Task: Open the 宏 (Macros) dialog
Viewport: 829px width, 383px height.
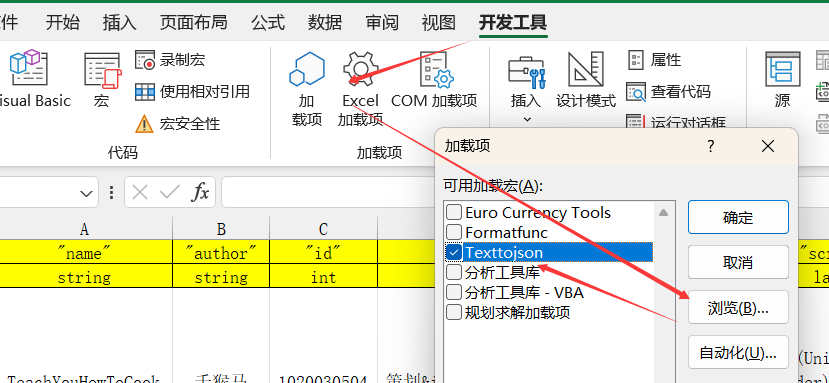Action: click(x=102, y=79)
